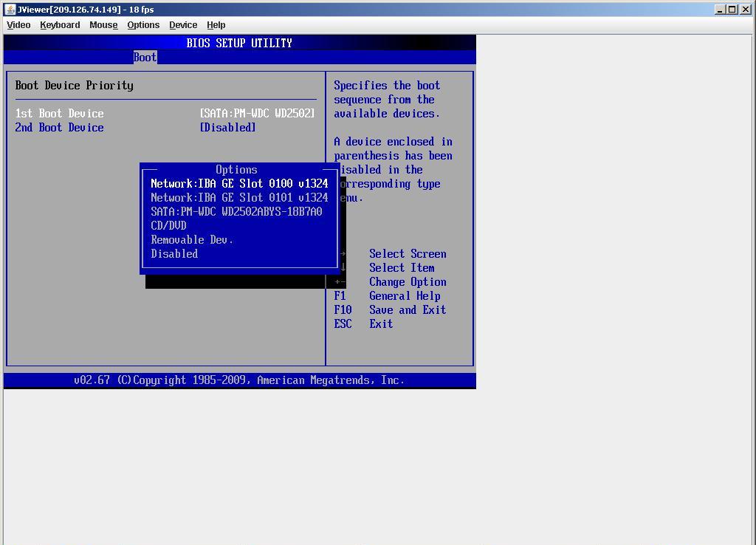Choose Disabled in Options popup

(174, 253)
